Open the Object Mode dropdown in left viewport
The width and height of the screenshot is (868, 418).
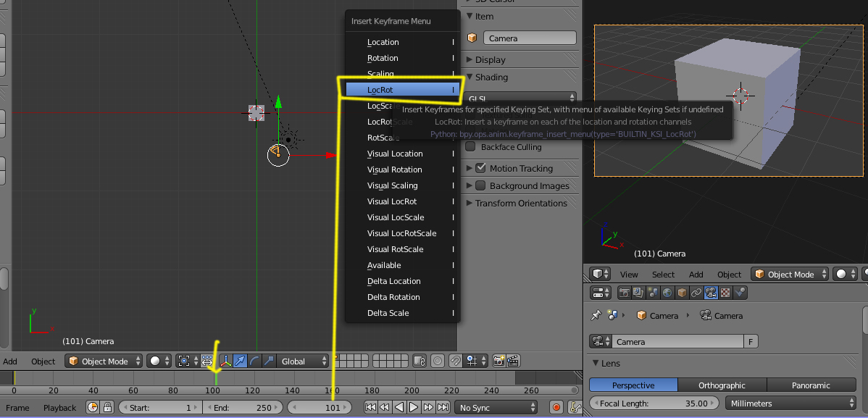click(104, 361)
